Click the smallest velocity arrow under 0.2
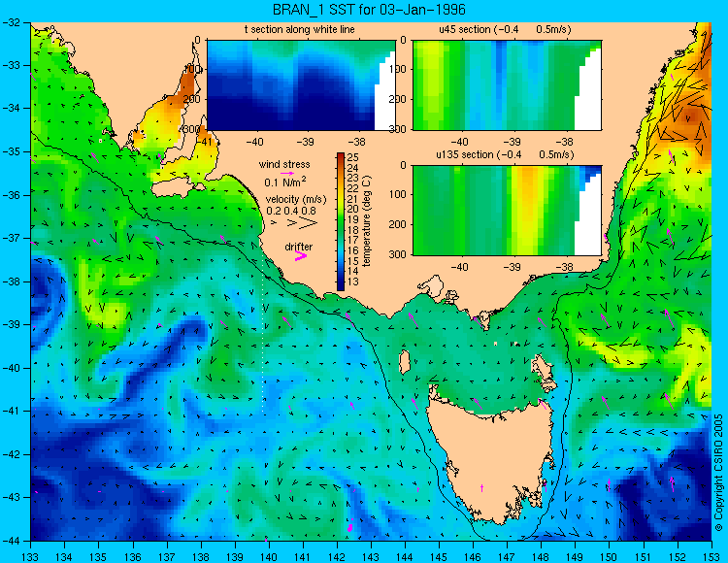Viewport: 728px width, 563px height. [x=274, y=223]
